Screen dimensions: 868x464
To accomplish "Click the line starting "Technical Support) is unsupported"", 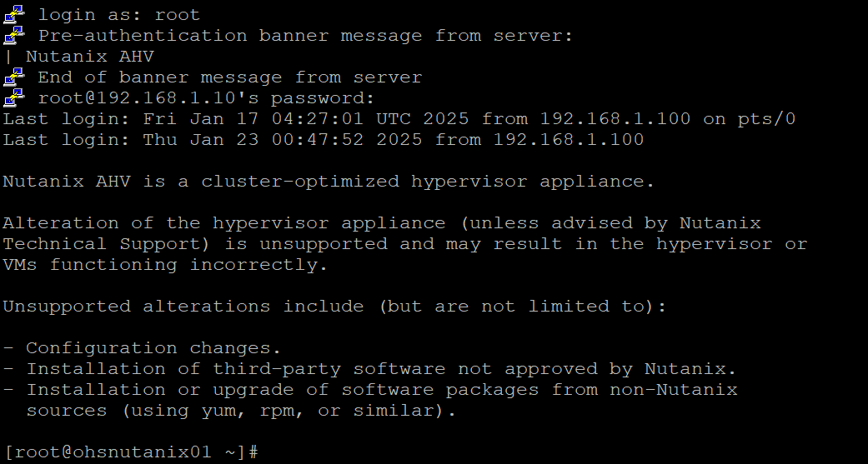I will point(405,244).
